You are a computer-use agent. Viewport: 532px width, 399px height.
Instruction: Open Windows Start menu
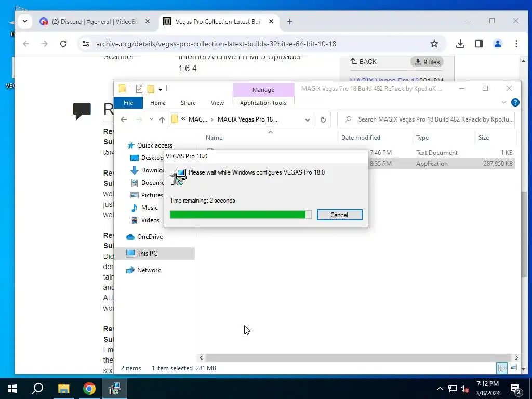pos(12,389)
